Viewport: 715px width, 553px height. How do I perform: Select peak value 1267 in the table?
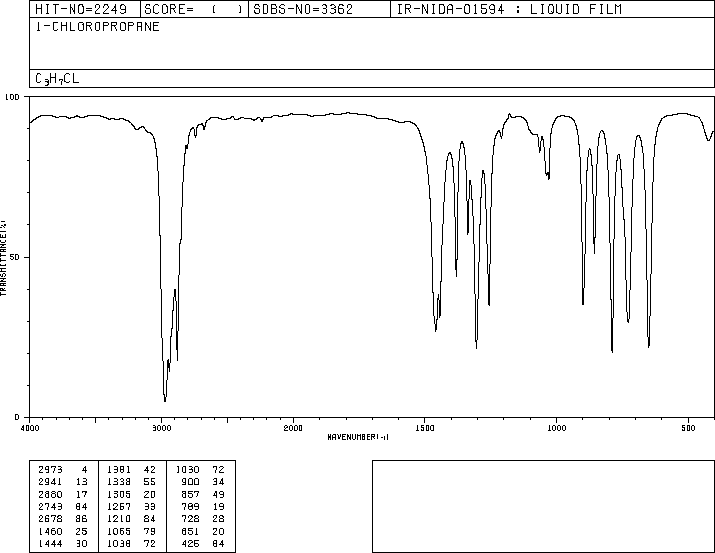point(119,506)
